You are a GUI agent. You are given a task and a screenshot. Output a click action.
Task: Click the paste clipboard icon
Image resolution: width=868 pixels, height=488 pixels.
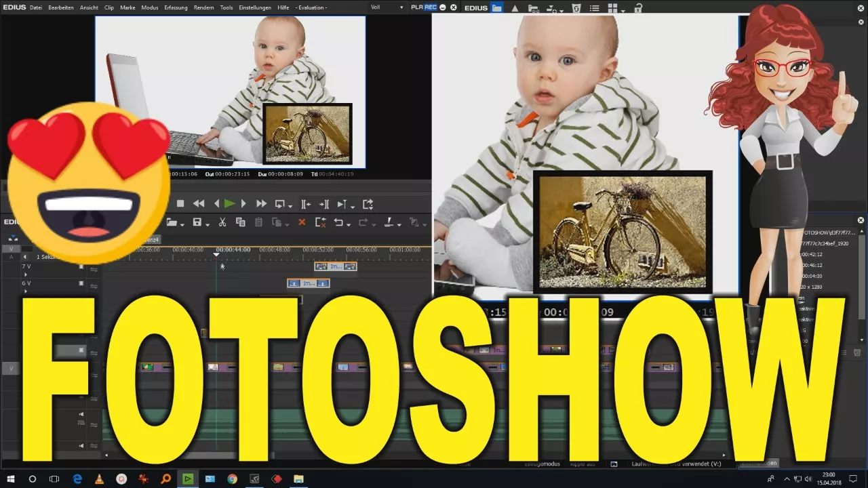coord(258,222)
